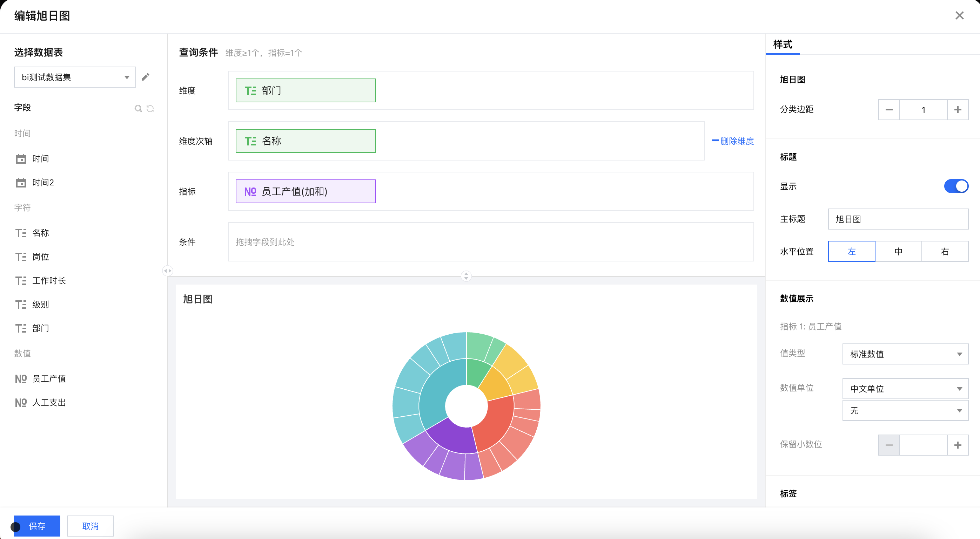Click the field search magnifier icon
The width and height of the screenshot is (980, 539).
138,109
